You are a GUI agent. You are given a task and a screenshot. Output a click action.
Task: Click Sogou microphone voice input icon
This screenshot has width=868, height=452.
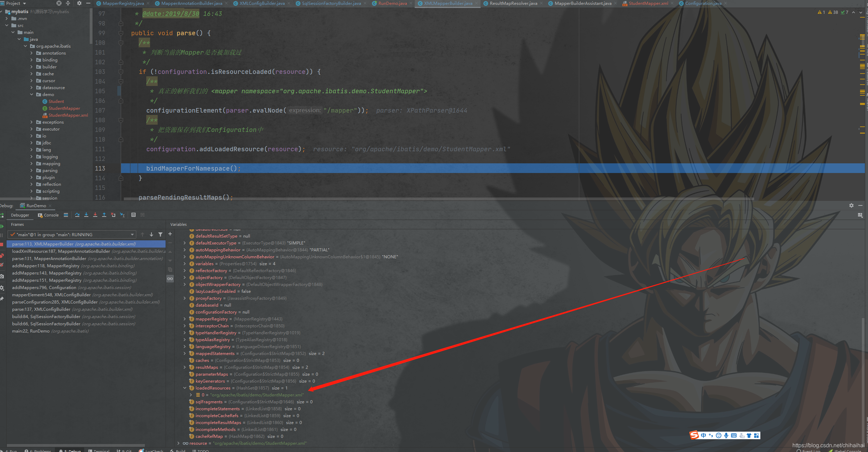[x=726, y=435]
